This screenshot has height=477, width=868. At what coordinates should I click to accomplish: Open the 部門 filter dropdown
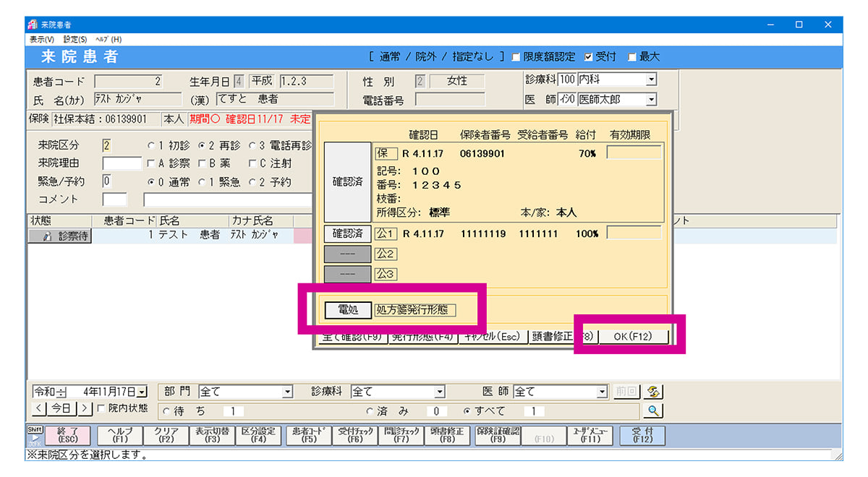point(287,392)
